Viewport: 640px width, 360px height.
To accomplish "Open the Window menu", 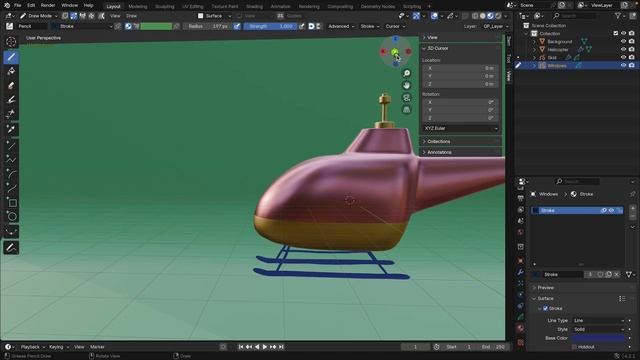I will [x=69, y=5].
